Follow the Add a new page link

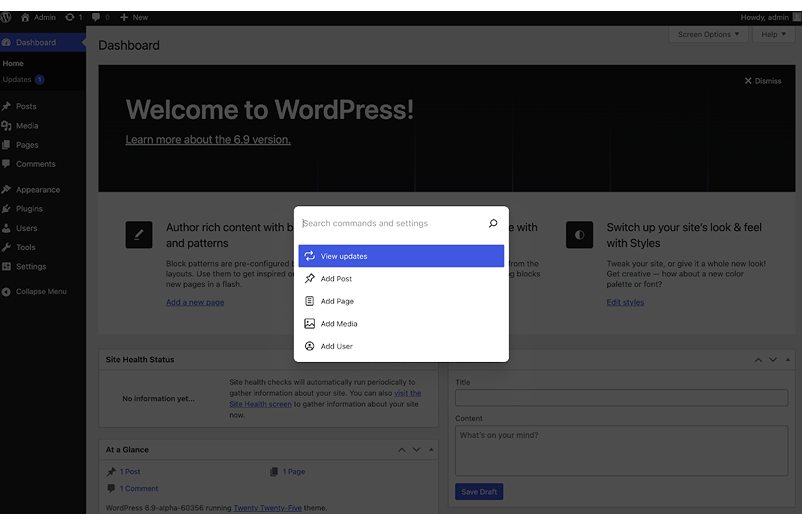click(x=195, y=302)
